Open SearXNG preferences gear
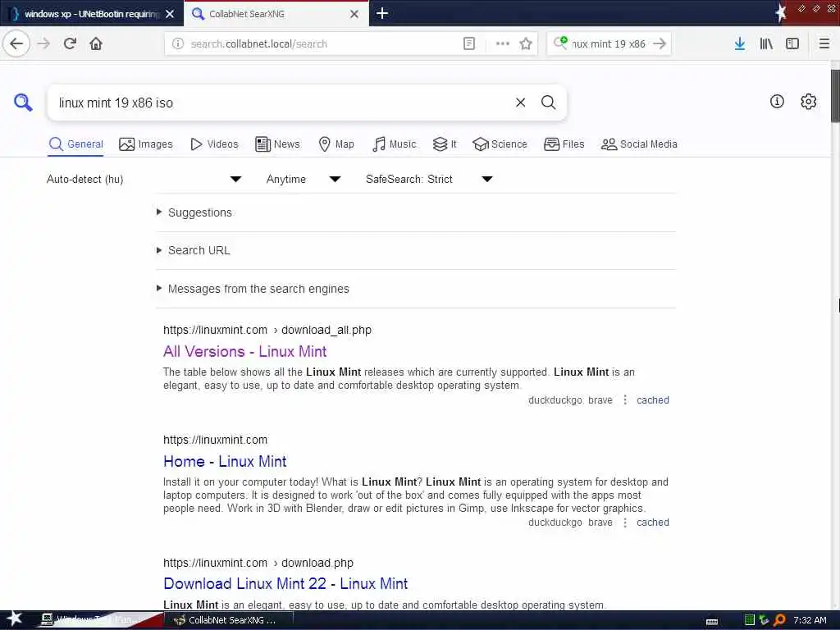Image resolution: width=840 pixels, height=630 pixels. 808,101
